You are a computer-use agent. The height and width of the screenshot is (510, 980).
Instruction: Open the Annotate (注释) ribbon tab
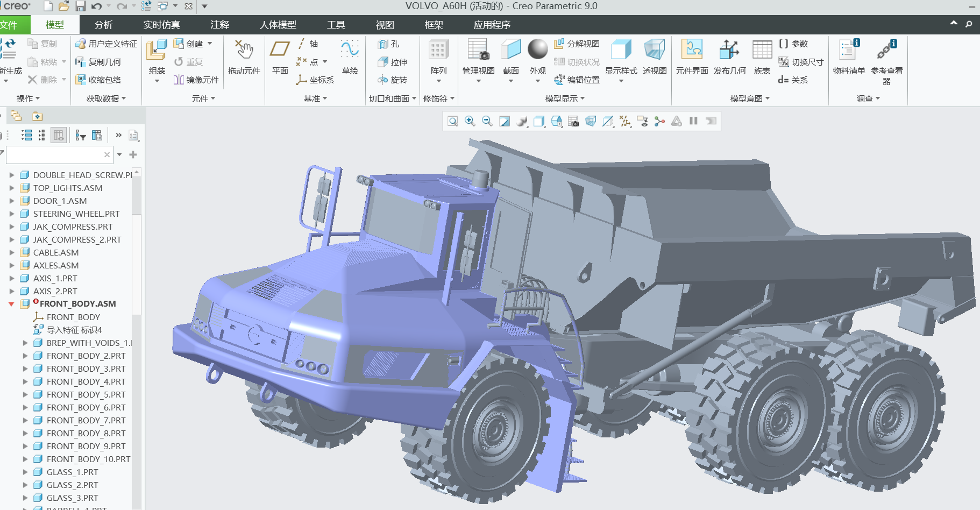click(220, 25)
